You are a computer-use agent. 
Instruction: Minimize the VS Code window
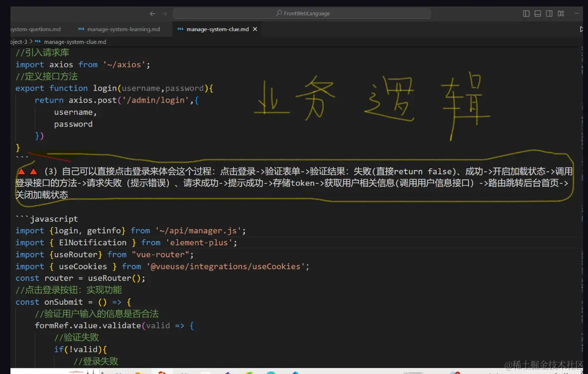[x=577, y=13]
